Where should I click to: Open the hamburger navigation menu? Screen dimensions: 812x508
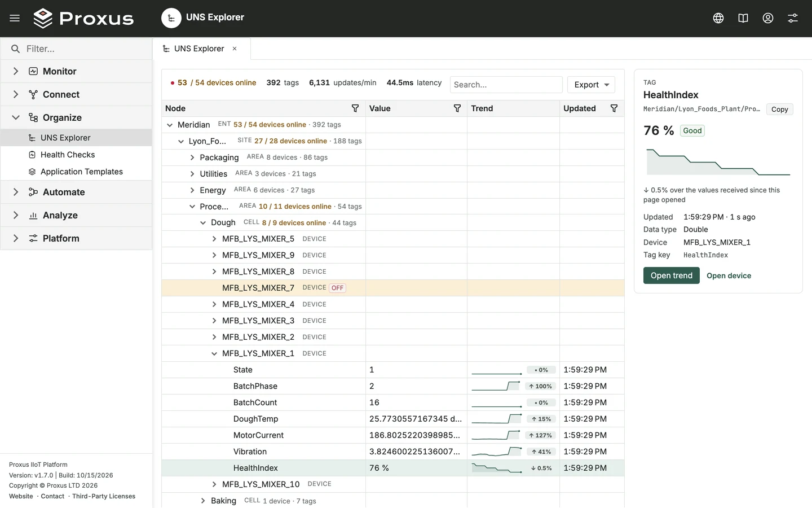pos(15,18)
